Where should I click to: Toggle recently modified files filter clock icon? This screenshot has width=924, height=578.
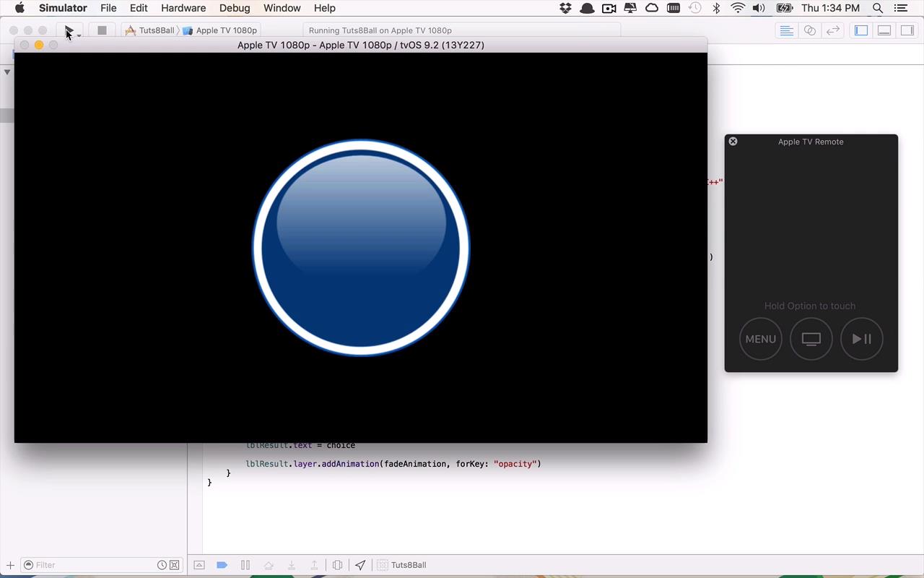[x=162, y=565]
